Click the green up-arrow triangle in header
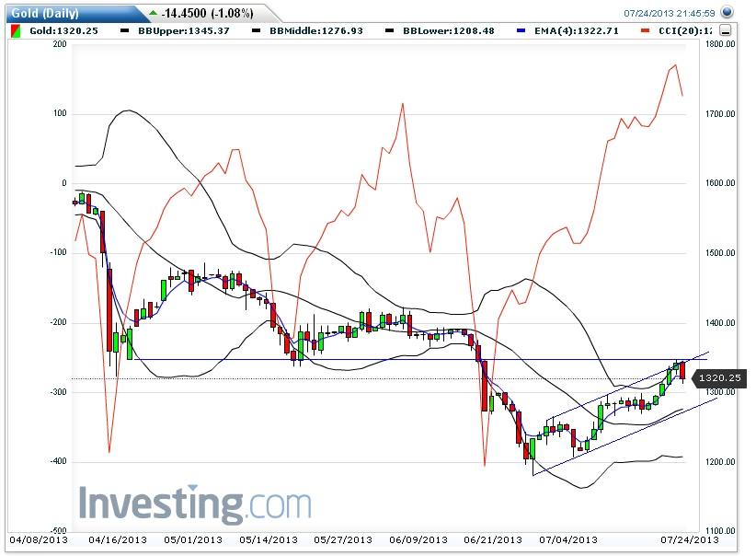Viewport: 756px width, 556px height. [x=152, y=13]
